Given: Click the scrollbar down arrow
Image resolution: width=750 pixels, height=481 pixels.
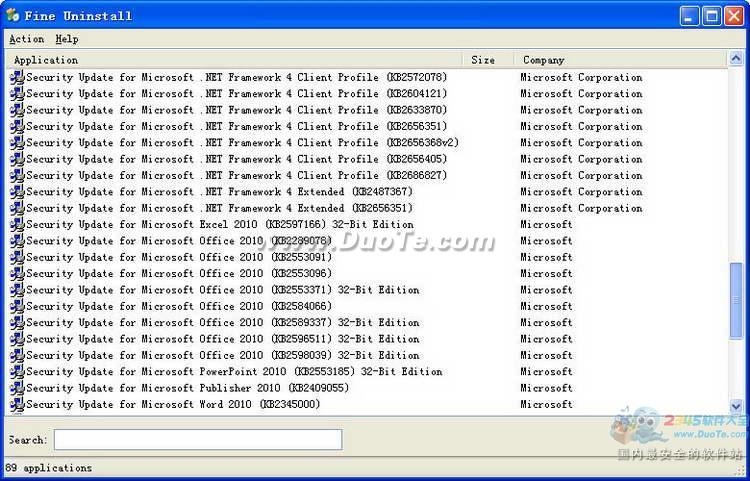Looking at the screenshot, I should pos(736,406).
